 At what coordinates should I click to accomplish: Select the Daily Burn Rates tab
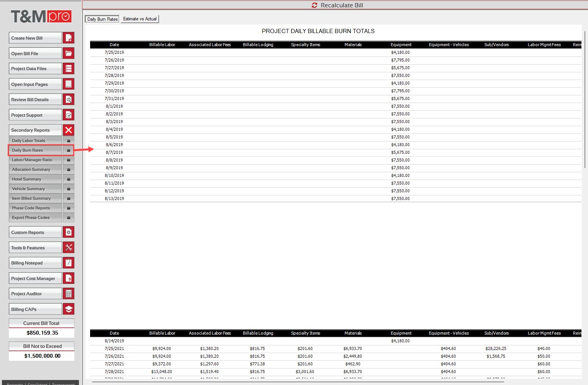[102, 19]
